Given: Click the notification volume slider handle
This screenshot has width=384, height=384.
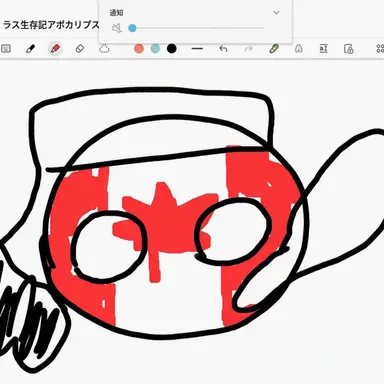Looking at the screenshot, I should [x=132, y=28].
